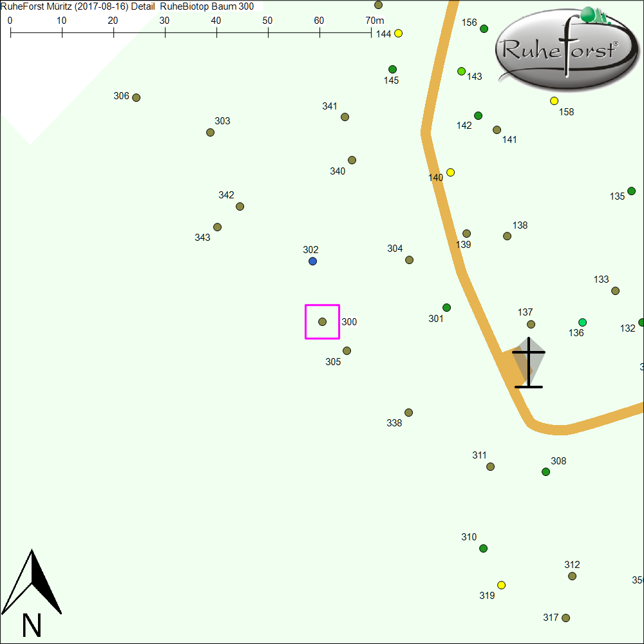Click the black cross memorial symbol
This screenshot has height=644, width=644.
pos(529,363)
